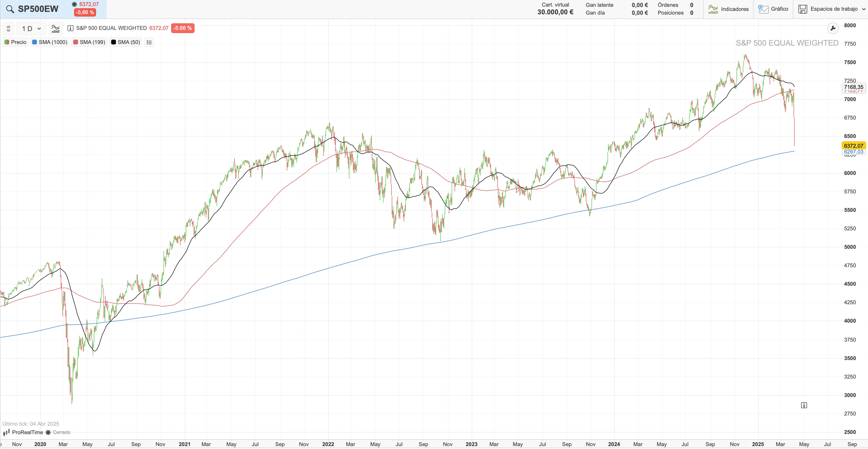Toggle the SMA (1000) indicator legend

click(50, 42)
